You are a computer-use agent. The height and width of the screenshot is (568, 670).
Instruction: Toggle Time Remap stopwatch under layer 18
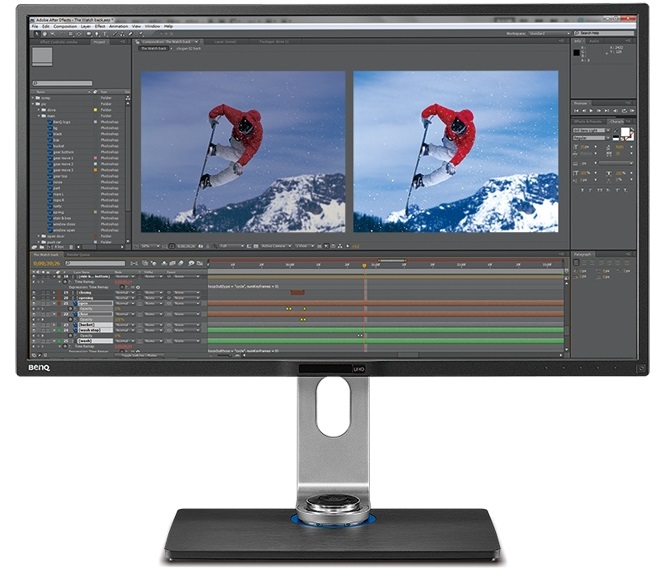click(x=65, y=282)
